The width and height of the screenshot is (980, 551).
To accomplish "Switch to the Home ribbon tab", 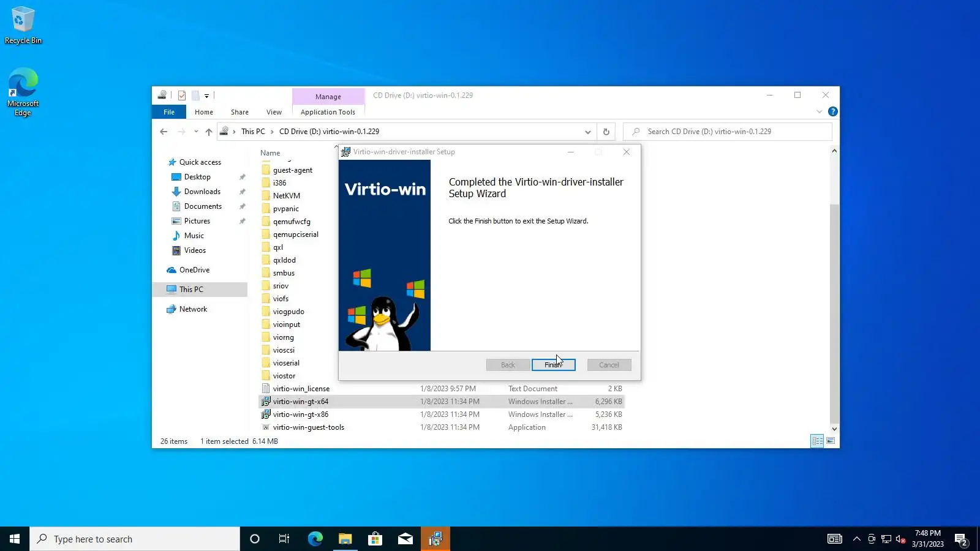I will [x=204, y=112].
